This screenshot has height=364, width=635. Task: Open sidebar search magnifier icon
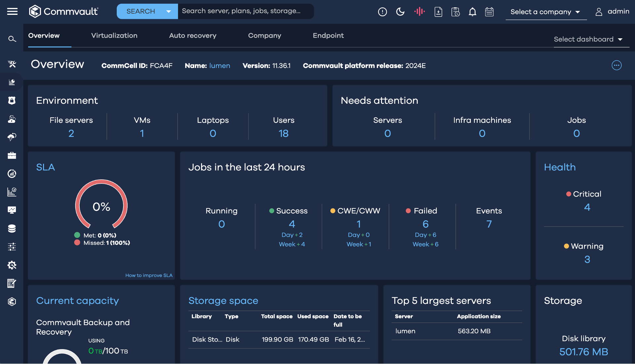(12, 39)
